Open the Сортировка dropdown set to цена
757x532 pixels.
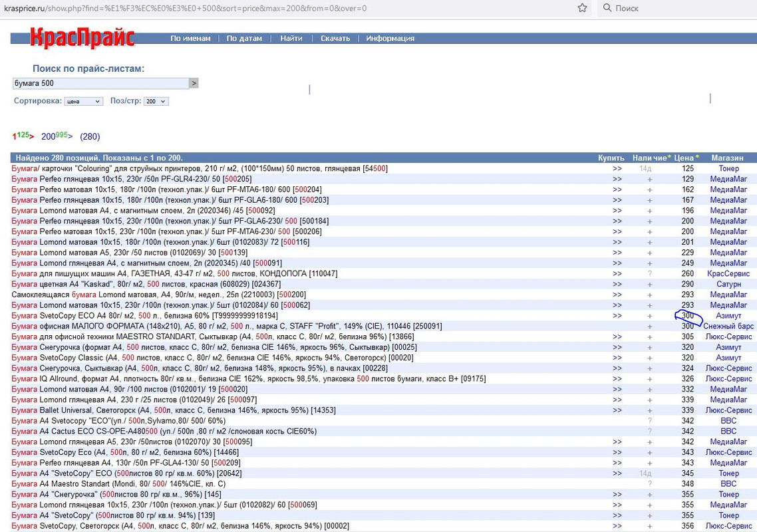tap(84, 101)
